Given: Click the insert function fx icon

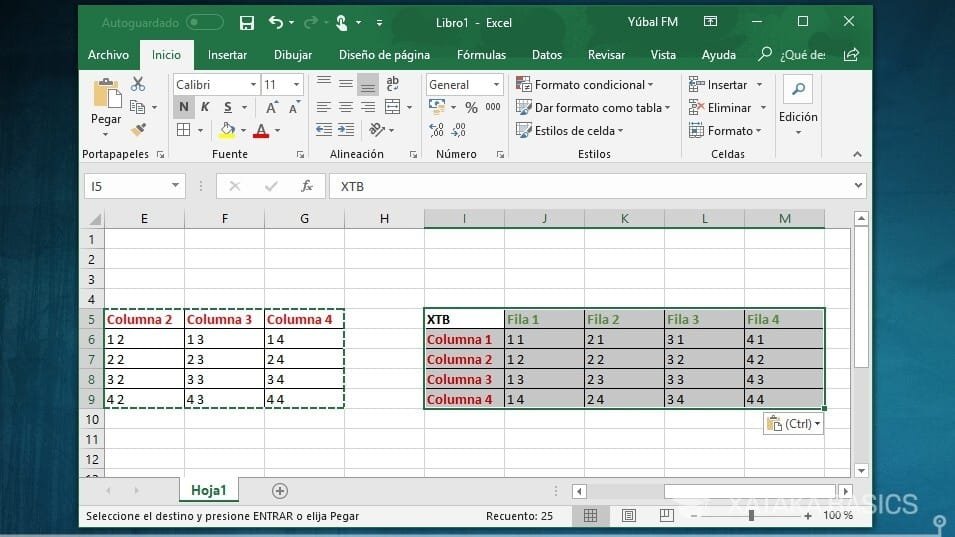Looking at the screenshot, I should click(x=307, y=186).
